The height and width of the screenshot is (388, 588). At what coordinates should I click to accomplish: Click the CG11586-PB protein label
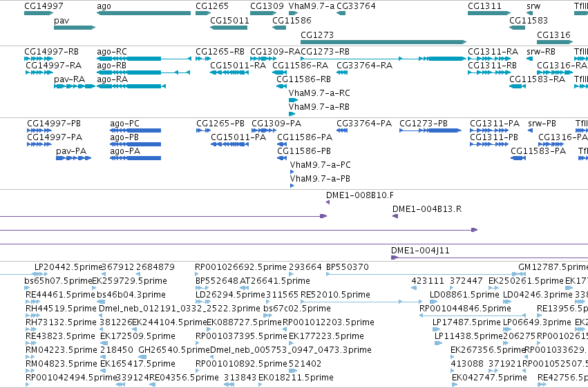pos(304,151)
